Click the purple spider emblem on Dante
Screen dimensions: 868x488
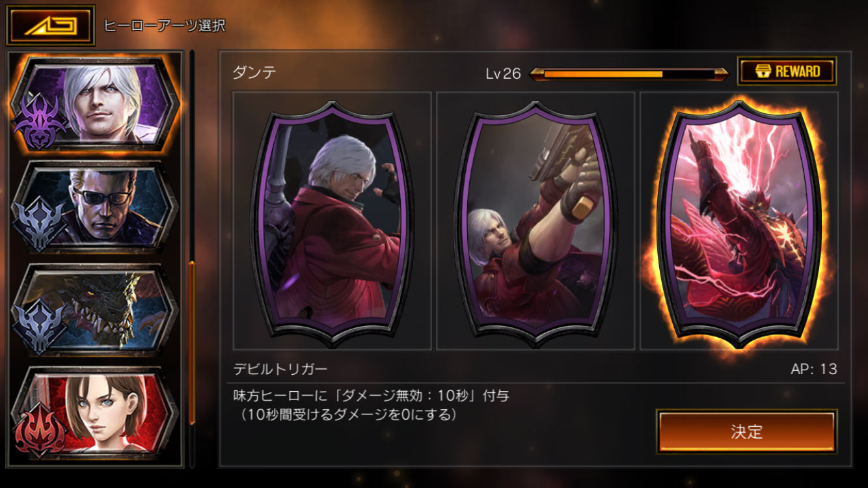point(41,122)
